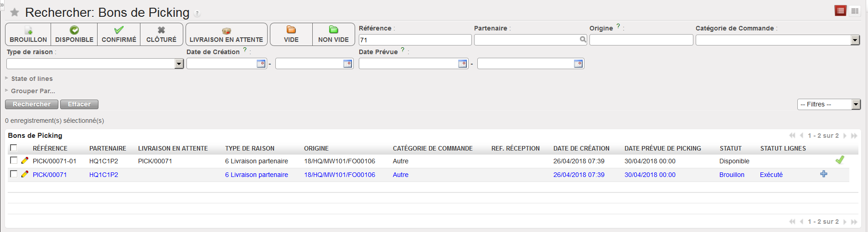868x232 pixels.
Task: Toggle the Confirmé filter
Action: (119, 35)
